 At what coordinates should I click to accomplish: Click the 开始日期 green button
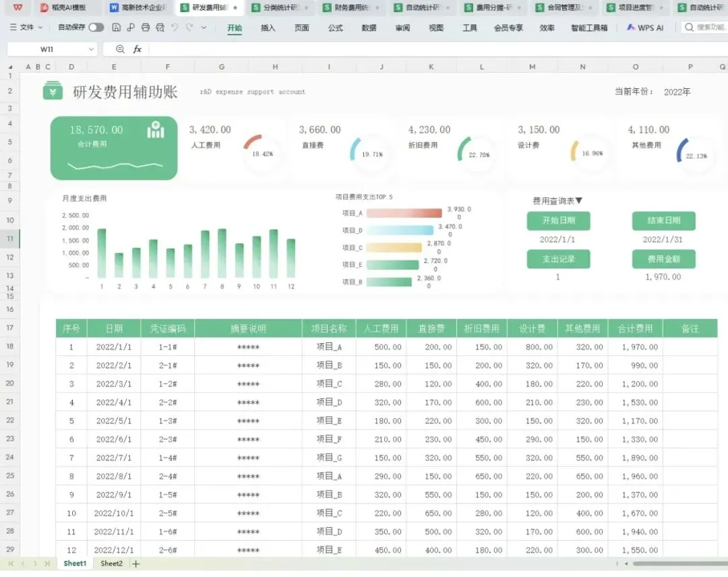[x=559, y=220]
